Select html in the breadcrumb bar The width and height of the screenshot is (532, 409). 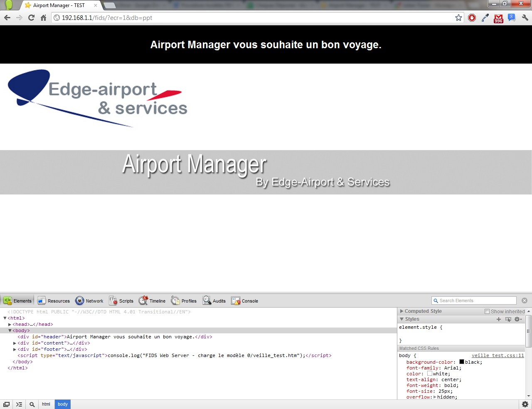(46, 404)
